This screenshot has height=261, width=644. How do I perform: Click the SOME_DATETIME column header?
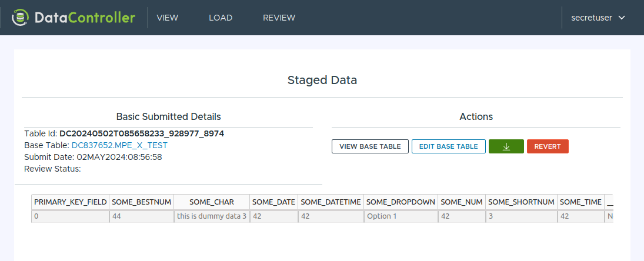pyautogui.click(x=331, y=202)
